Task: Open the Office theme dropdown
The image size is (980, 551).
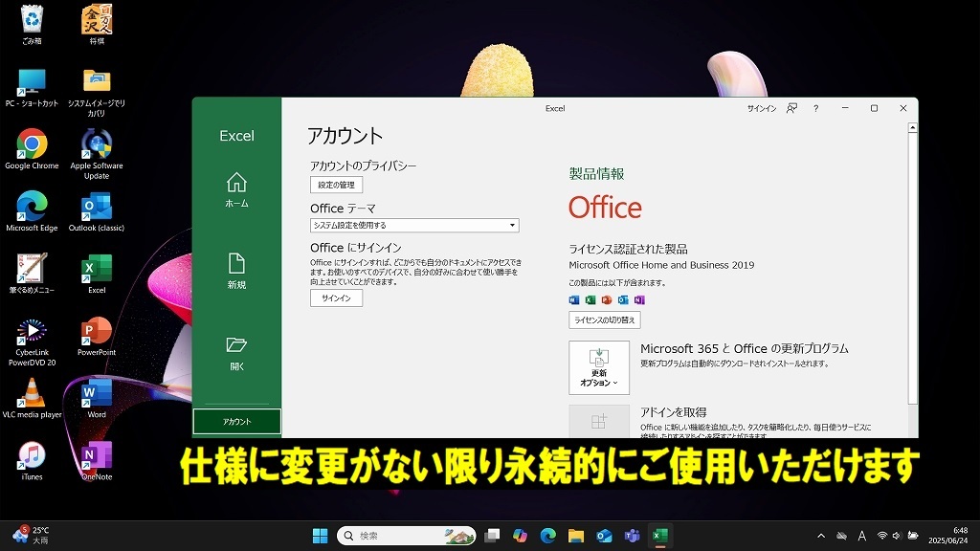Action: 414,225
